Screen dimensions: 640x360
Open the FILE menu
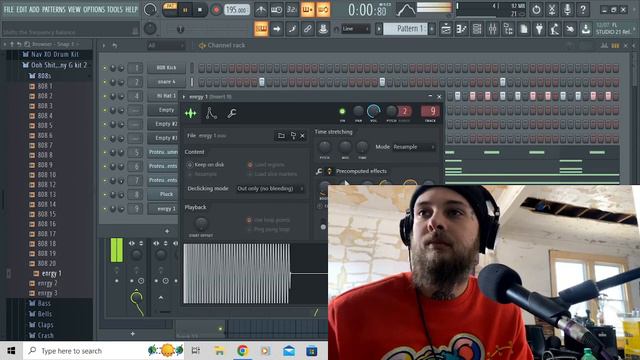(x=8, y=9)
